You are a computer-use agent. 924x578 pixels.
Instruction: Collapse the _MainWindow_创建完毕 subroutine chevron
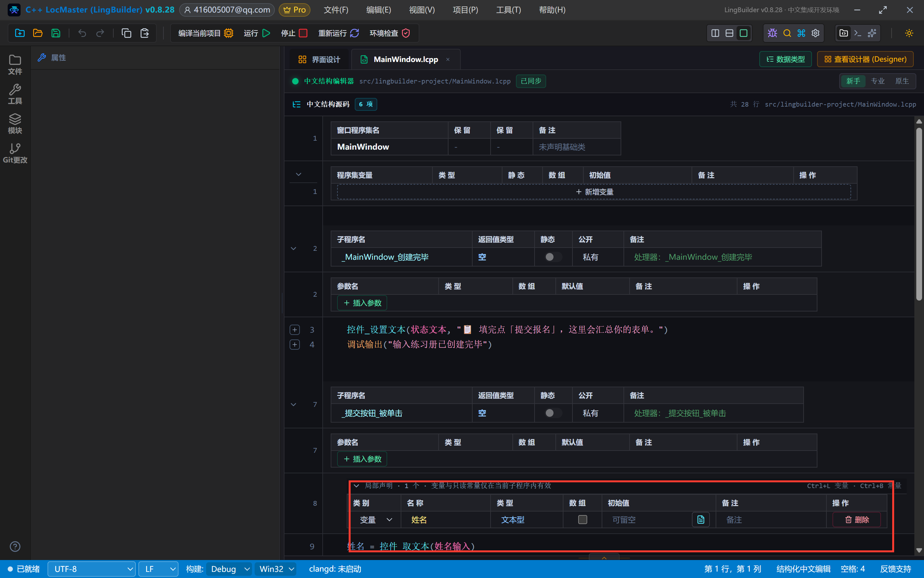(x=293, y=249)
